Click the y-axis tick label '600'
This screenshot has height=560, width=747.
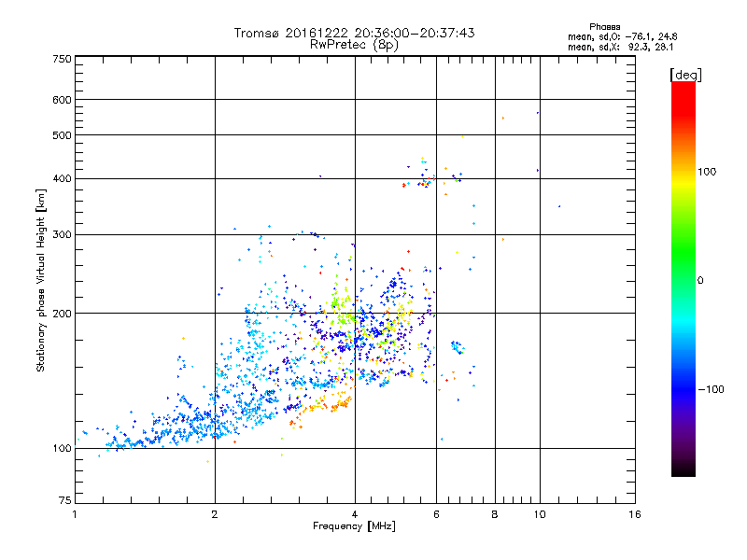(63, 100)
